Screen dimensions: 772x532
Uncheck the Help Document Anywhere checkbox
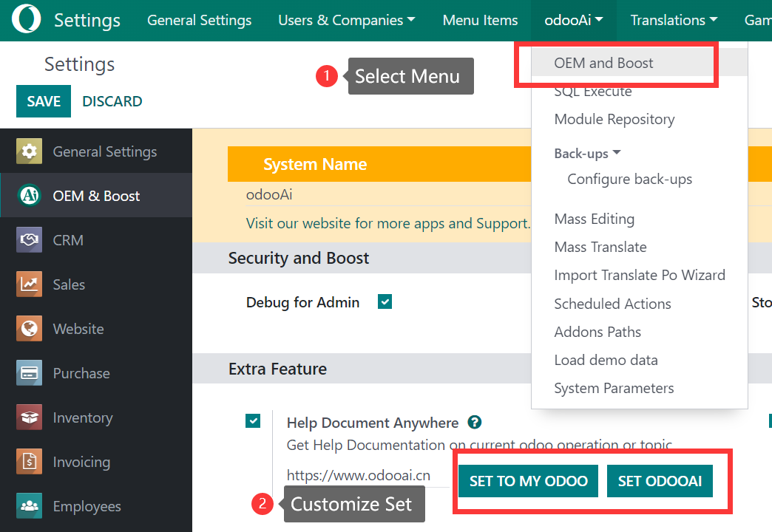(253, 421)
